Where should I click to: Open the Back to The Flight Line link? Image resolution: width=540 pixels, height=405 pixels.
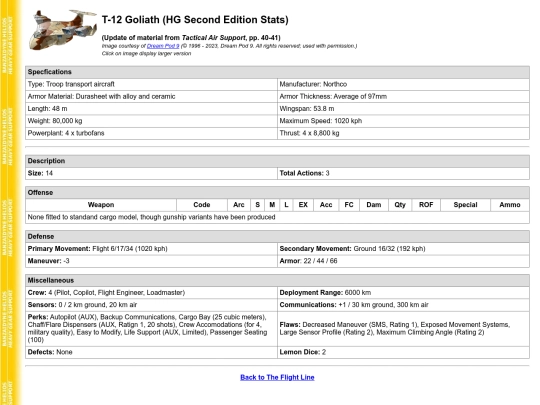click(277, 377)
